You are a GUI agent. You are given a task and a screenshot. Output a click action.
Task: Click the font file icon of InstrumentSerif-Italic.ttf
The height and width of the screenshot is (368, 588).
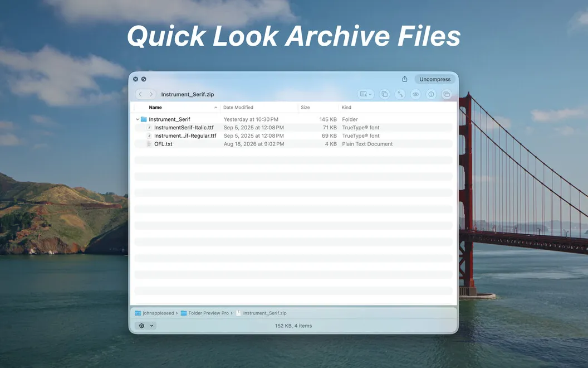[149, 128]
